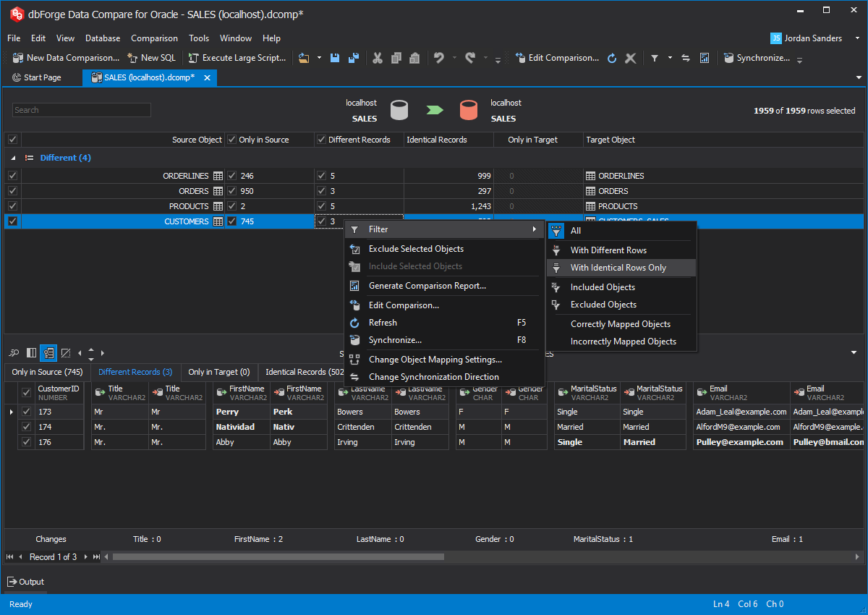Click the Generate Comparison Report toolbar icon
This screenshot has height=615, width=868.
coord(705,58)
